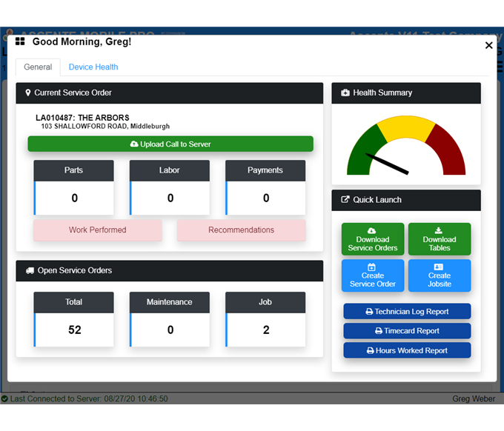504x431 pixels.
Task: Open the Work Performed section
Action: pyautogui.click(x=97, y=230)
